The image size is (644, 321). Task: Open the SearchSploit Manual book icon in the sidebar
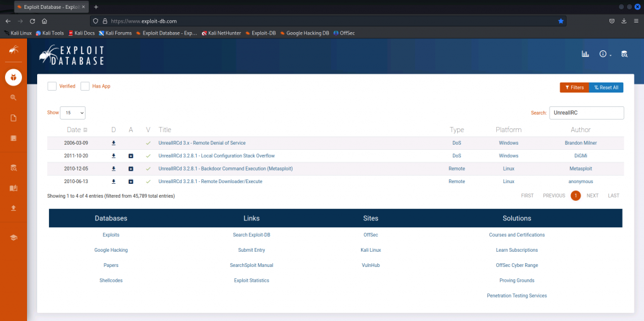[14, 188]
